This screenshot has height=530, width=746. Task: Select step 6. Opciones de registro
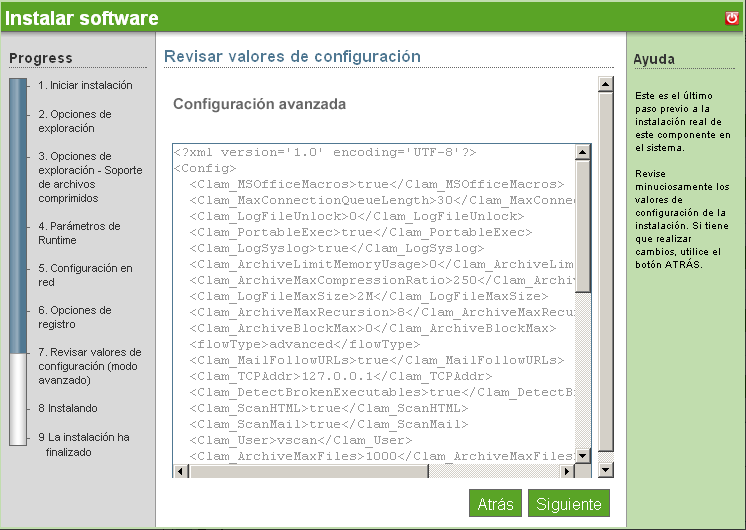(x=75, y=317)
